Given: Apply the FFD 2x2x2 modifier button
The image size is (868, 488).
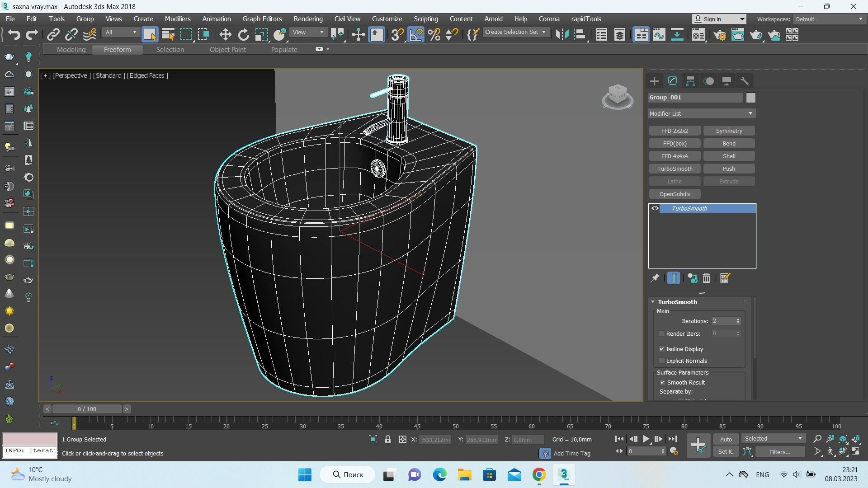Looking at the screenshot, I should coord(675,131).
